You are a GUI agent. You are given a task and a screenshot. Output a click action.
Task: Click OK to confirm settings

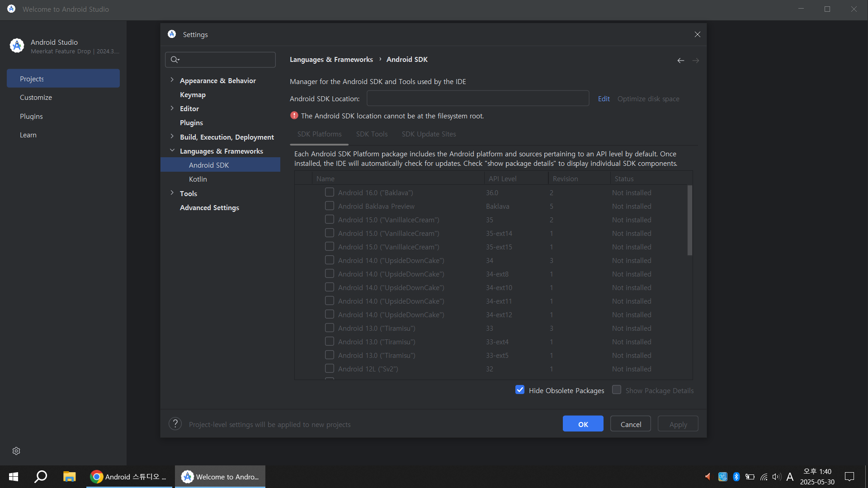pos(583,424)
